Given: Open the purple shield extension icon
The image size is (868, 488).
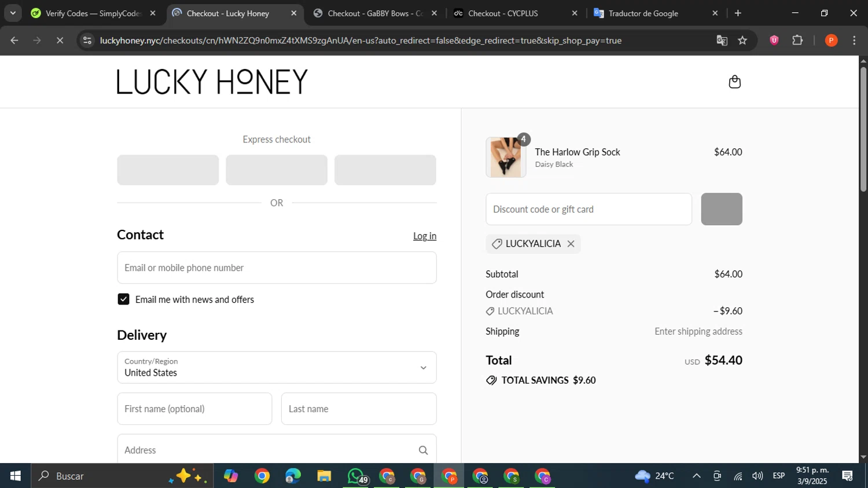Looking at the screenshot, I should (x=774, y=41).
